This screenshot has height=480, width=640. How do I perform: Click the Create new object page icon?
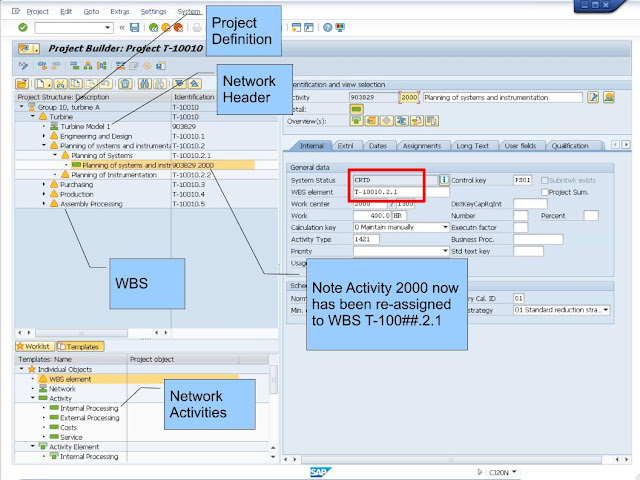click(x=43, y=84)
